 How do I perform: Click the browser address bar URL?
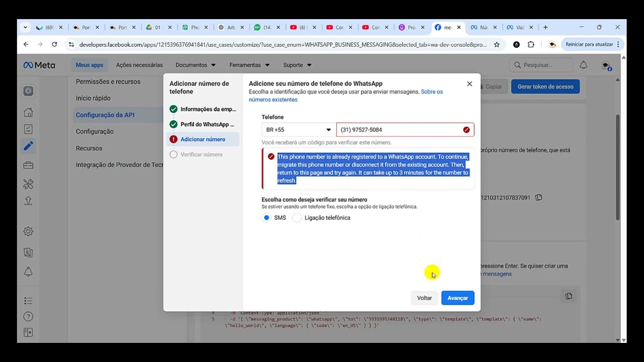[x=283, y=44]
